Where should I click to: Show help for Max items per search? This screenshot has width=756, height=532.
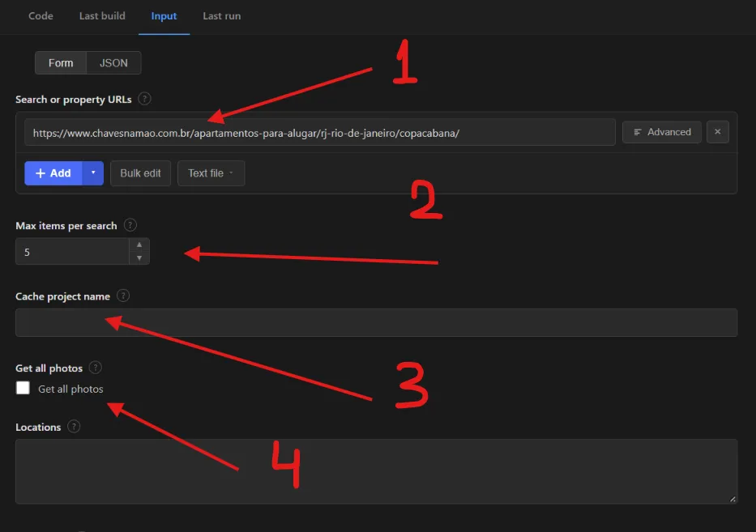[130, 225]
